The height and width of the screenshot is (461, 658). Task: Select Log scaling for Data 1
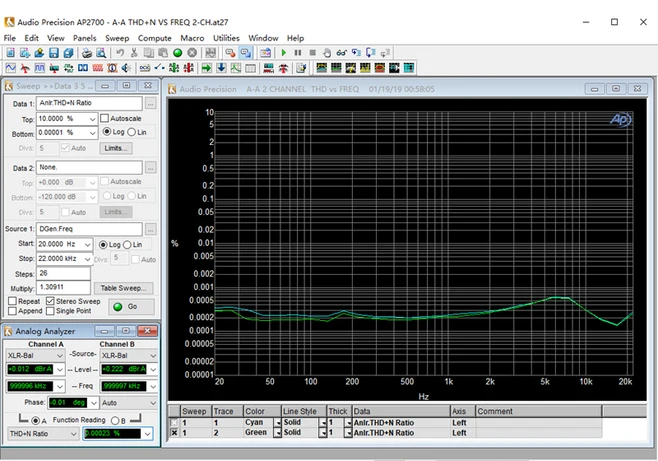(x=107, y=132)
